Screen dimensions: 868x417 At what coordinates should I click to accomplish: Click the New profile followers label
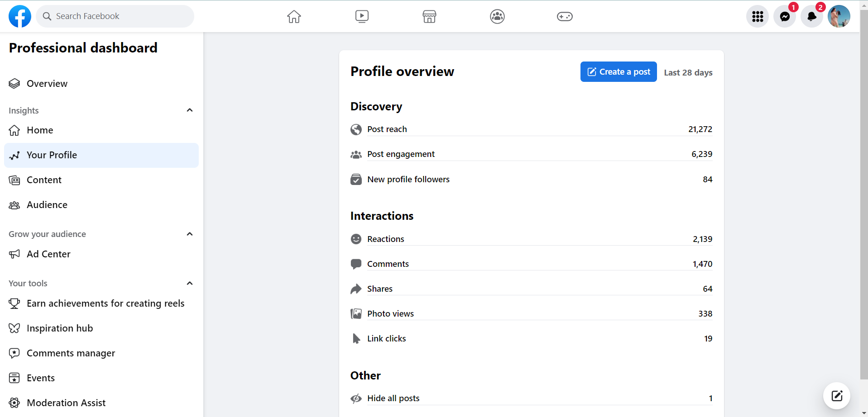(408, 180)
